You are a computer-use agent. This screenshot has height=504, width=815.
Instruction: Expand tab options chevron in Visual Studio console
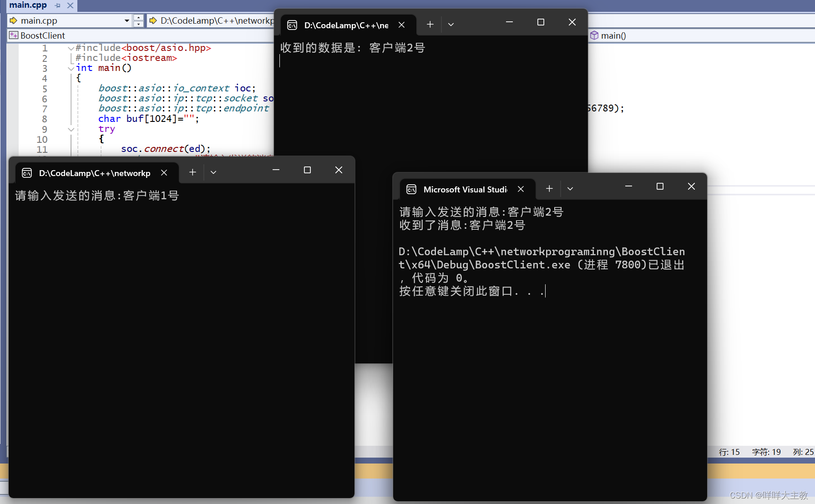570,189
